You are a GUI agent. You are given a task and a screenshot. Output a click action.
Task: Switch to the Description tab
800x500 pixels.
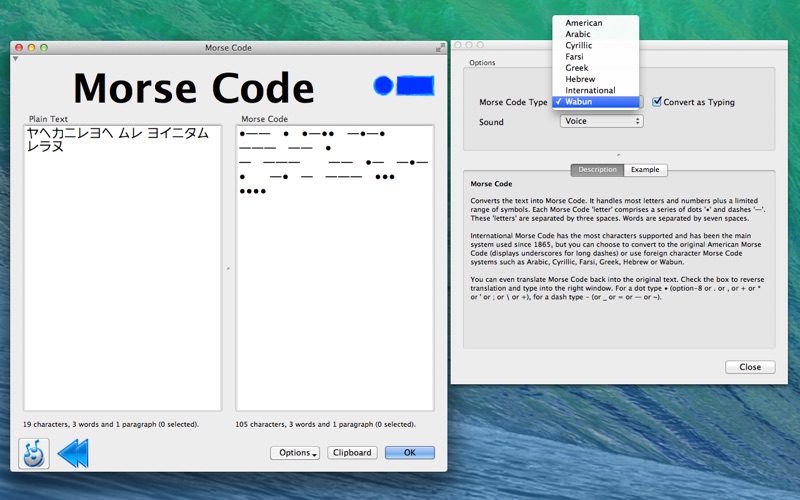tap(597, 170)
